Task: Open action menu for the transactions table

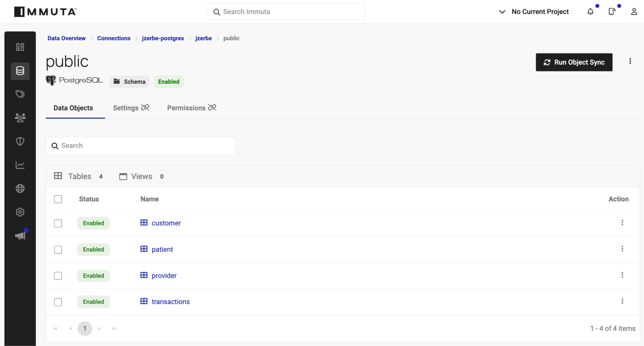Action: (x=622, y=301)
